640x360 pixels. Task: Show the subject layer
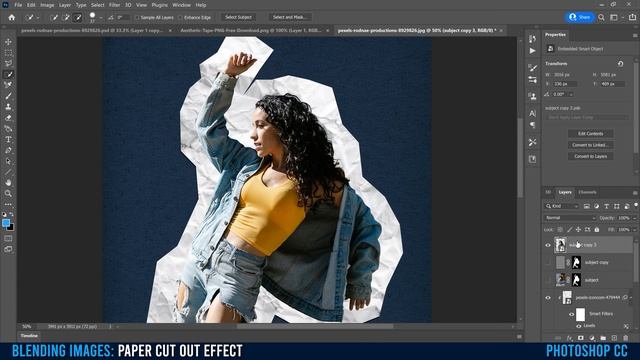click(x=548, y=280)
